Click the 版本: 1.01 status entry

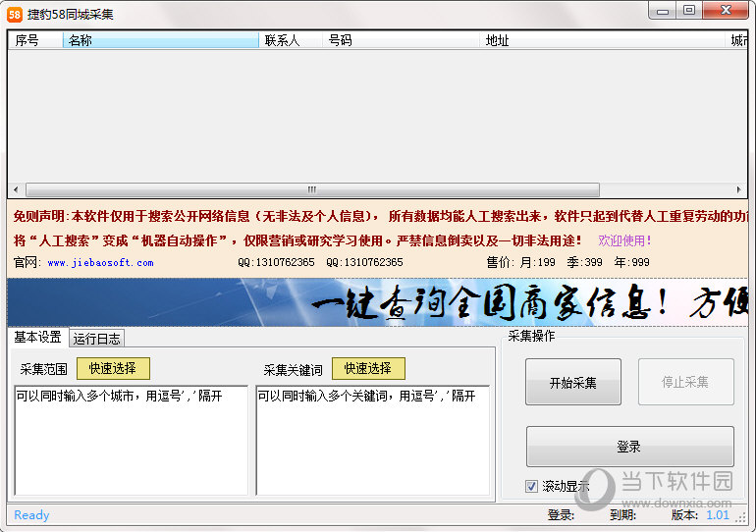(x=700, y=515)
